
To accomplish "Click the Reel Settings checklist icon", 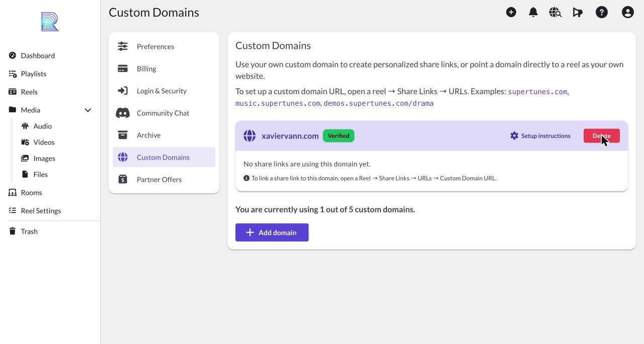I will click(x=13, y=211).
